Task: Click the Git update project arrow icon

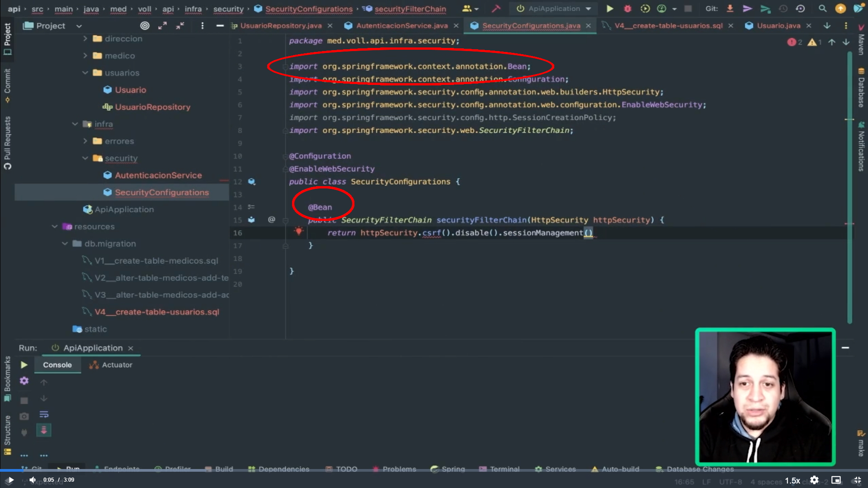Action: [730, 9]
